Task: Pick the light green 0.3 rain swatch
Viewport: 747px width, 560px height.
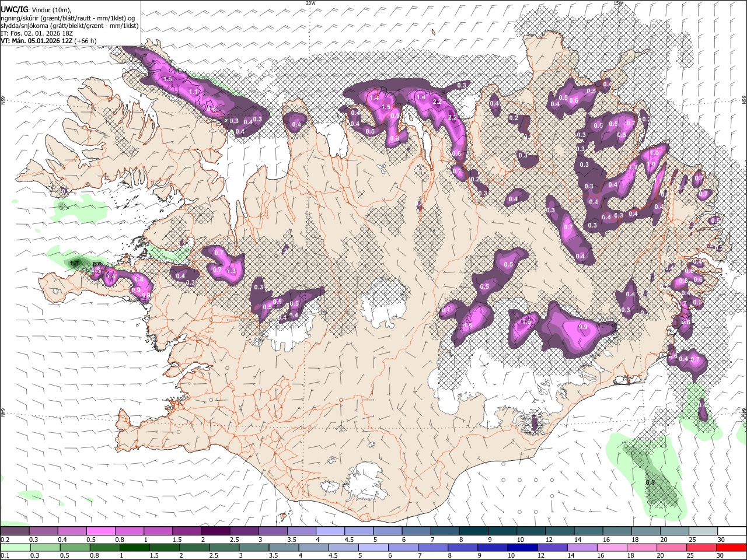Action: 45,548
